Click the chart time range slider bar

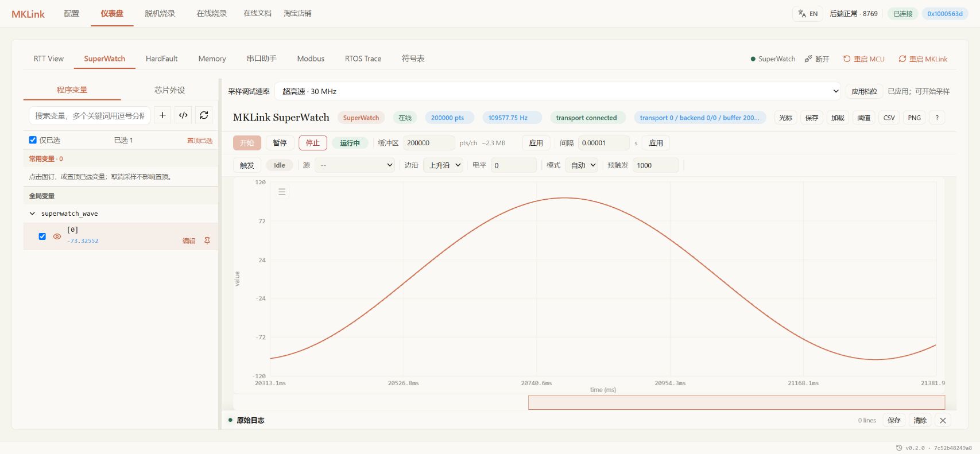[x=736, y=402]
